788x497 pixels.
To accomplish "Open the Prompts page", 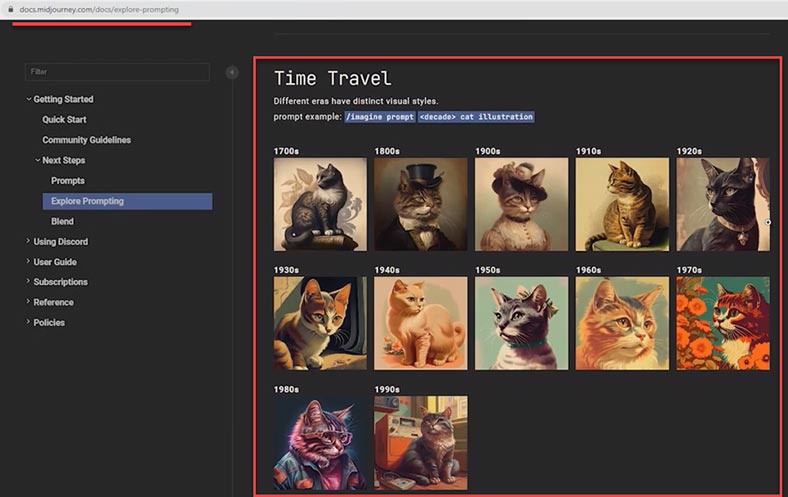I will (x=68, y=180).
